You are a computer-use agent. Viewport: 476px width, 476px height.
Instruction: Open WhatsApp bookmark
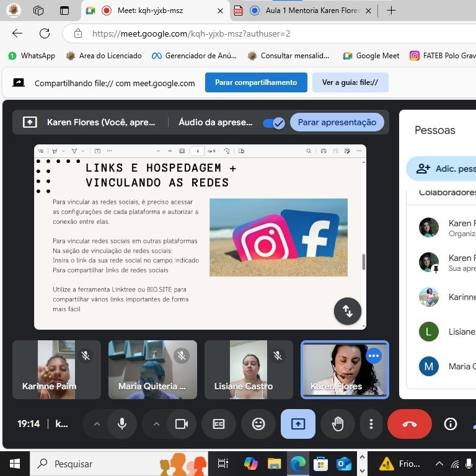pos(32,56)
